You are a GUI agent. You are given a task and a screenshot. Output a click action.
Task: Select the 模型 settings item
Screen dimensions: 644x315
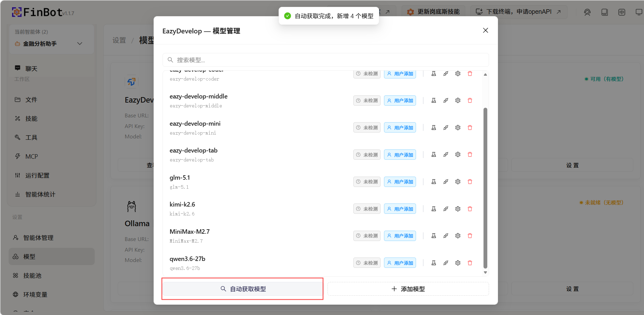point(52,256)
